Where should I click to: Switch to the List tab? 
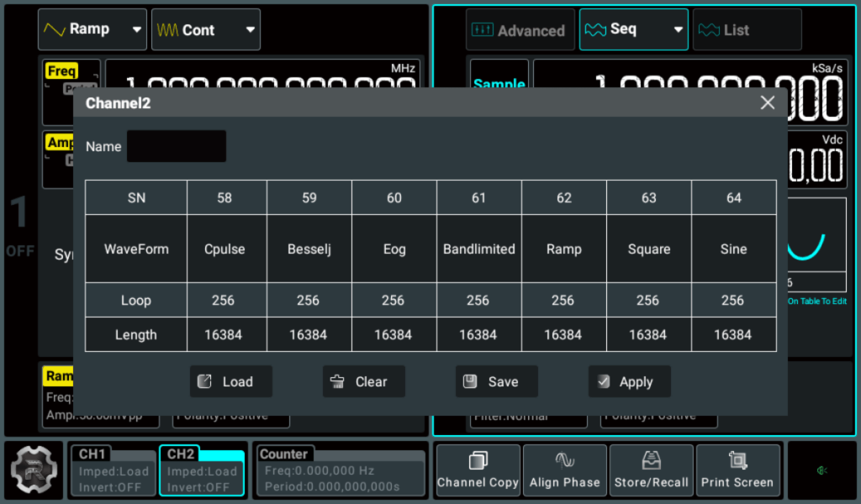tap(747, 29)
